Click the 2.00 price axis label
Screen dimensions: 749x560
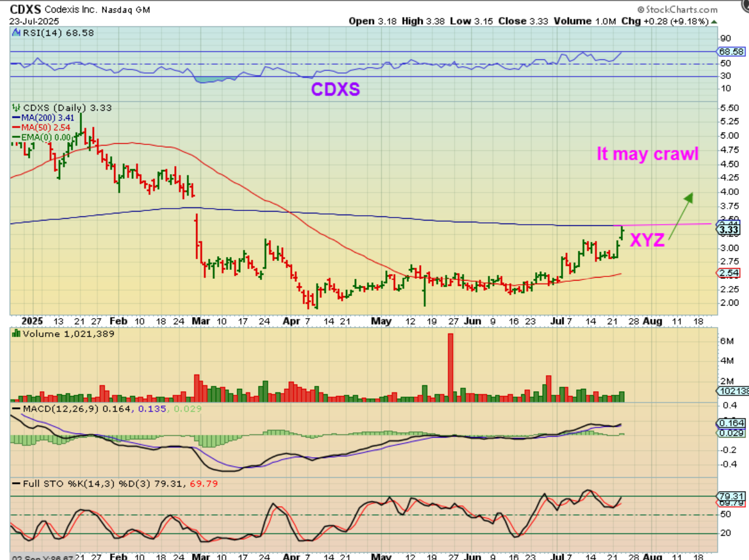[728, 303]
